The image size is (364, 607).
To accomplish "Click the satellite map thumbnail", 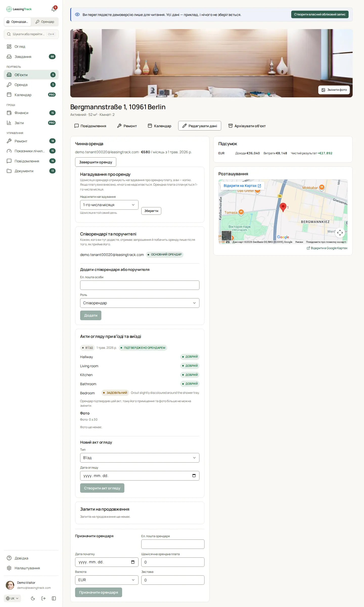I will point(226,235).
